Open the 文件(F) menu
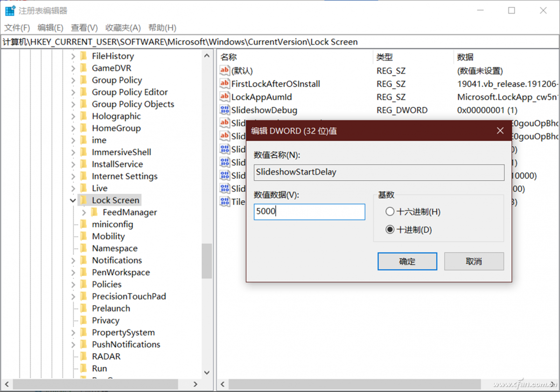The width and height of the screenshot is (560, 392). click(x=17, y=28)
